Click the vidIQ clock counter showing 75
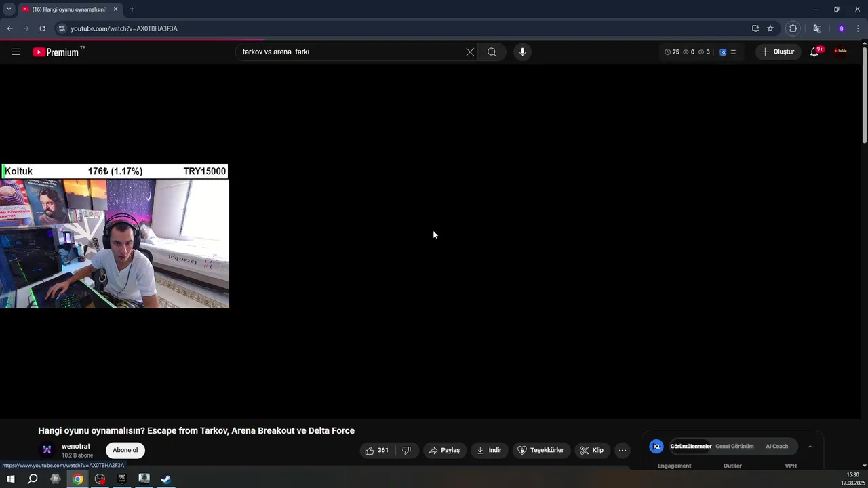Image resolution: width=868 pixels, height=488 pixels. point(672,52)
